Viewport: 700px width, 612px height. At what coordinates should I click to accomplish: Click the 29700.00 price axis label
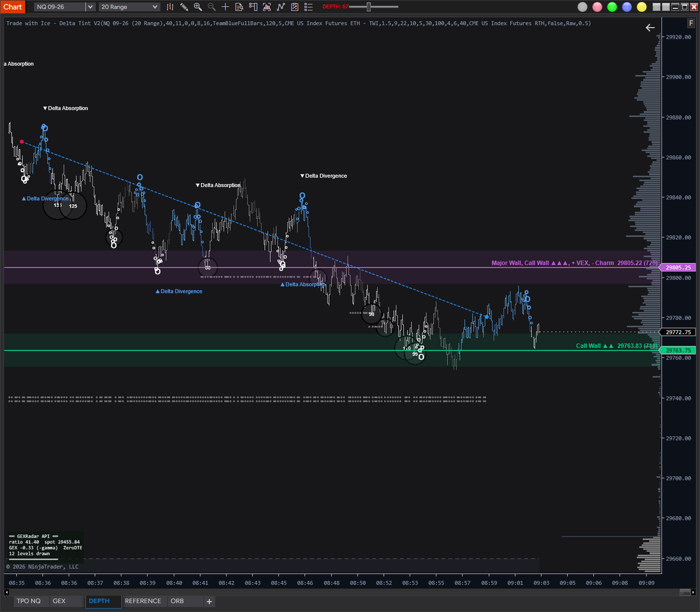click(x=678, y=478)
